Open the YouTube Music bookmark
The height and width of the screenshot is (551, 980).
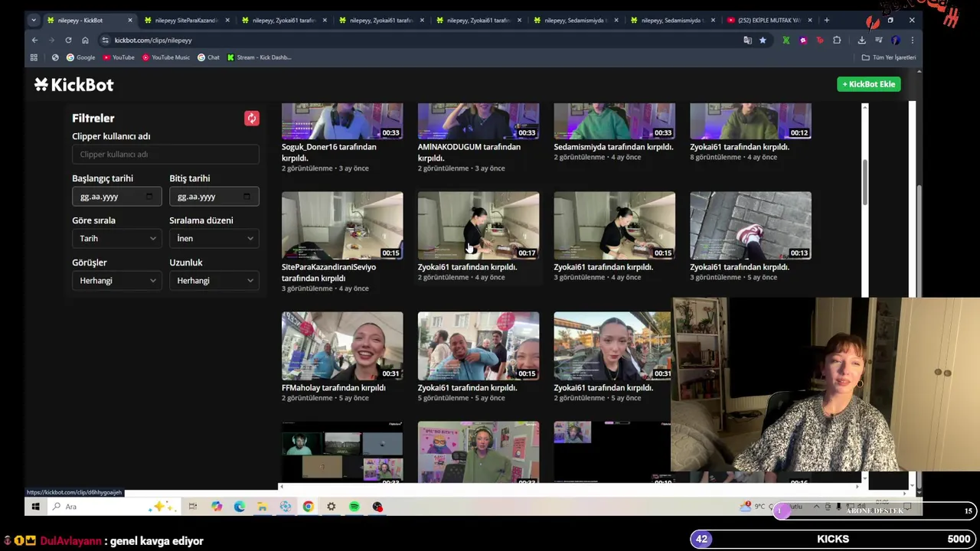[x=165, y=57]
